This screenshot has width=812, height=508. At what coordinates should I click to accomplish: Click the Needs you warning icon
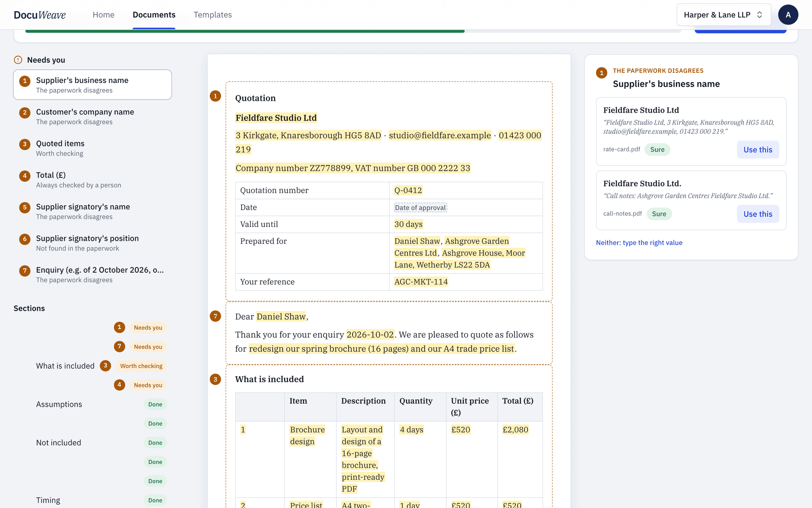(18, 60)
